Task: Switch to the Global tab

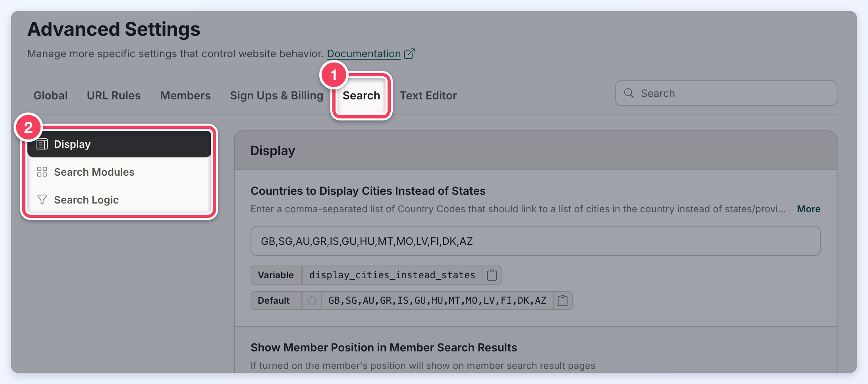Action: pos(50,95)
